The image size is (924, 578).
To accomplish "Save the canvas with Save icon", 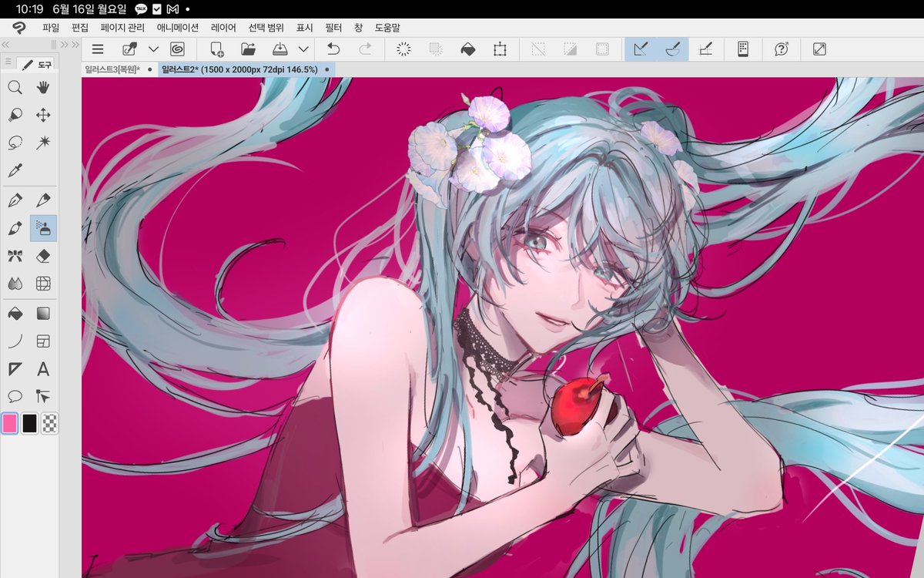I will coord(280,49).
